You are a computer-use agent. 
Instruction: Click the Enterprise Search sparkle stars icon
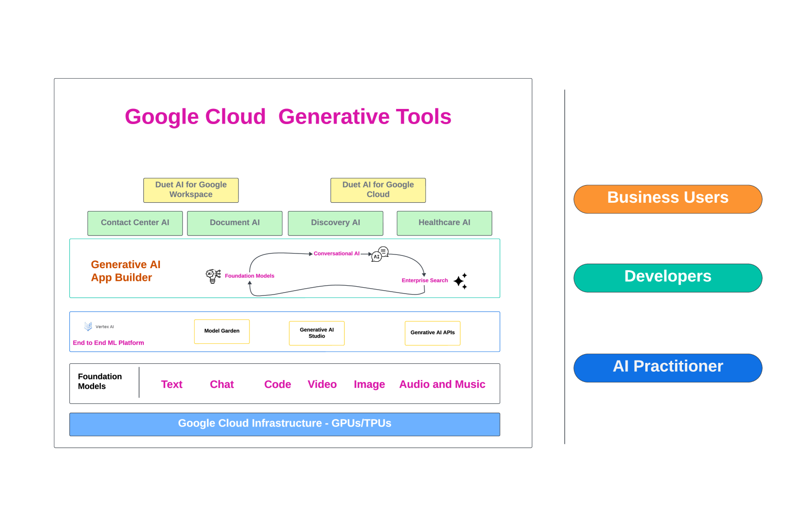pos(461,281)
